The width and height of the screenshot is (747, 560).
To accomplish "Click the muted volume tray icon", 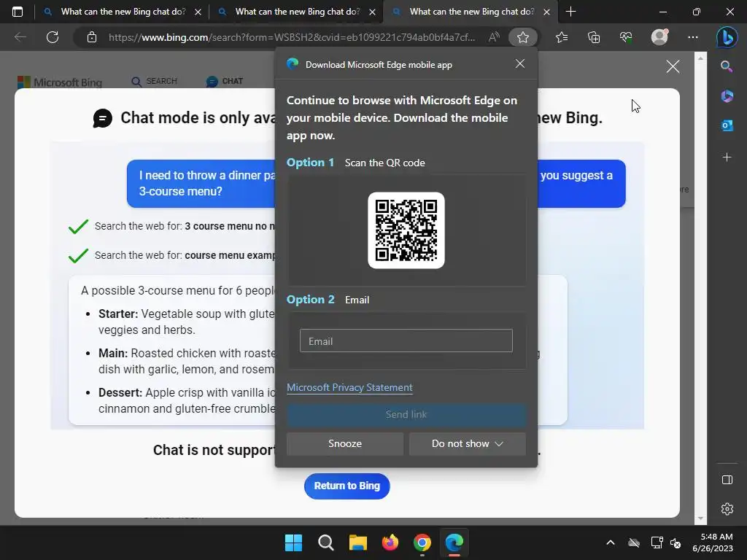I will [x=675, y=542].
